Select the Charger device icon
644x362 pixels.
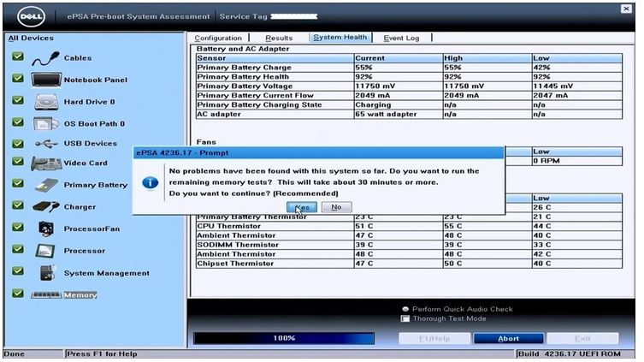46,207
